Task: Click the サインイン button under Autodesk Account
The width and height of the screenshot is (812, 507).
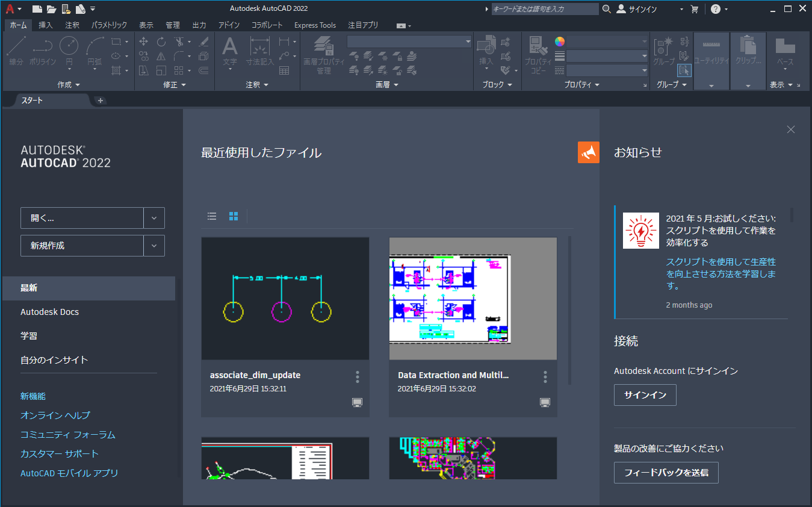Action: (645, 395)
